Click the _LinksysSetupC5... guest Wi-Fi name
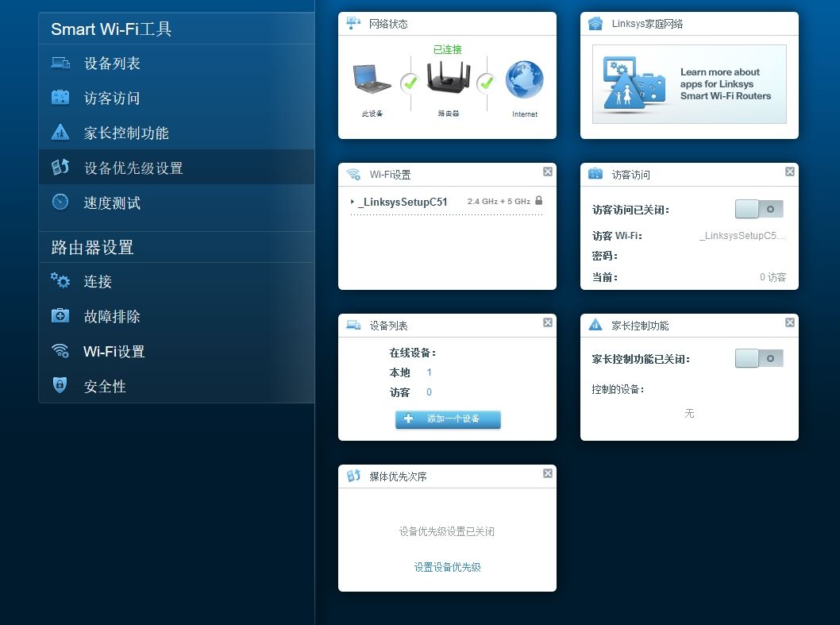The height and width of the screenshot is (625, 840). pos(742,235)
